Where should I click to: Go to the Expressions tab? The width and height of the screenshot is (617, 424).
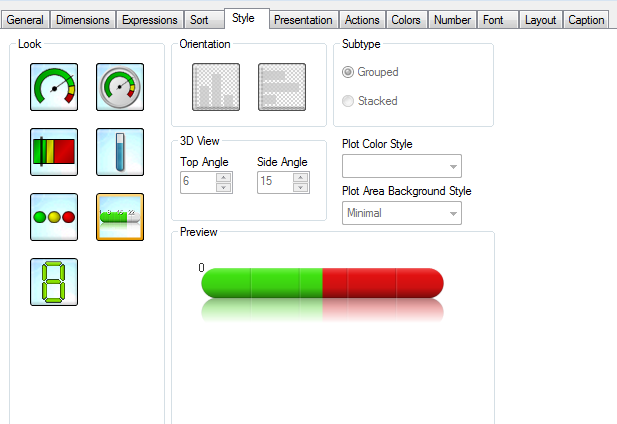(x=149, y=20)
